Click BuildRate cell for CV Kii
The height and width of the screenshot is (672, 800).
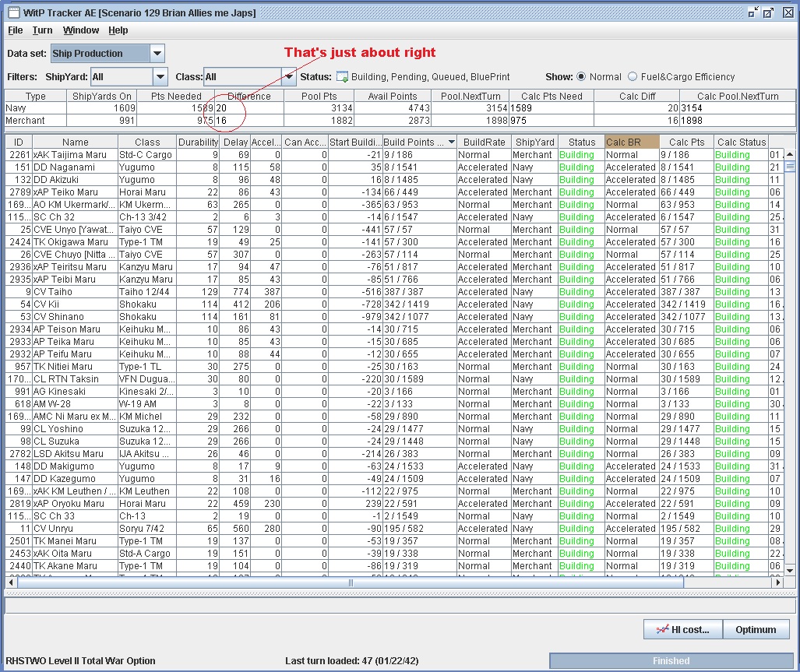[x=485, y=304]
